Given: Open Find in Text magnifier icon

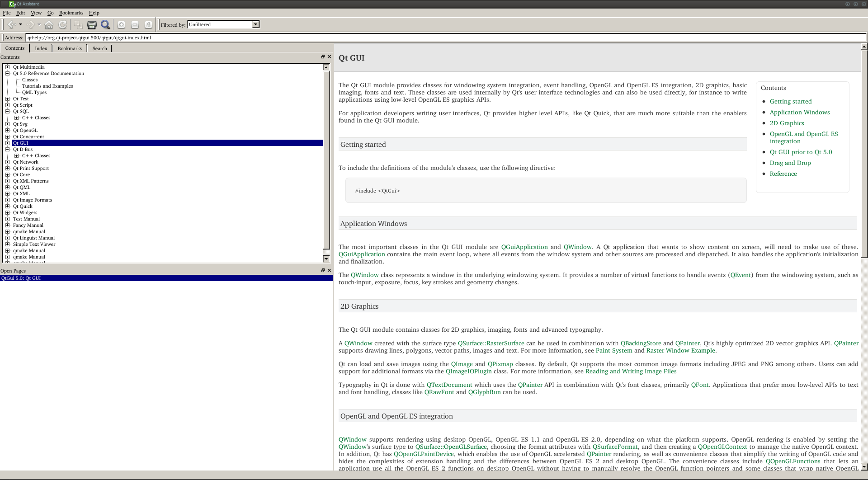Looking at the screenshot, I should (105, 24).
